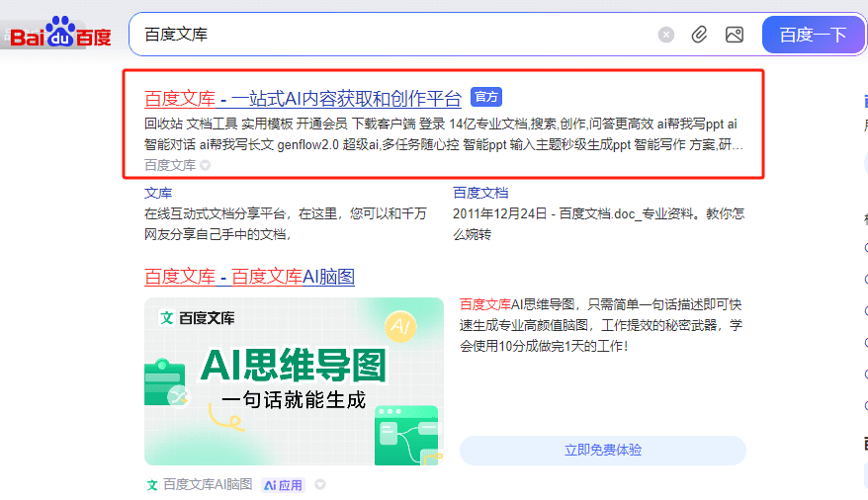Clear the search box text
The image size is (868, 500).
tap(666, 35)
